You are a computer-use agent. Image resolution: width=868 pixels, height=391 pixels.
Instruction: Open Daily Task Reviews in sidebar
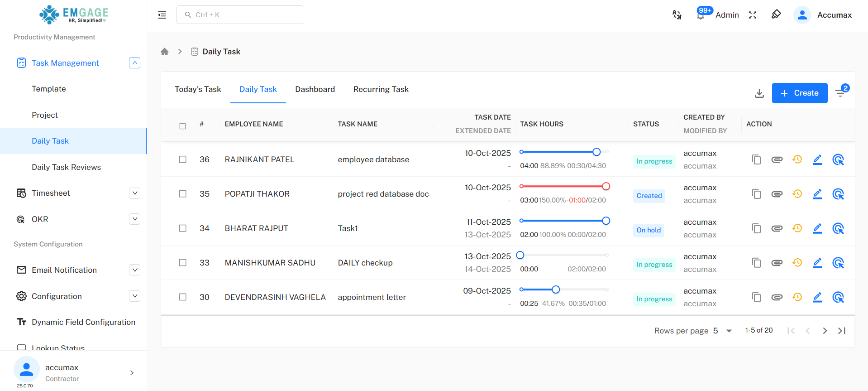pyautogui.click(x=66, y=167)
